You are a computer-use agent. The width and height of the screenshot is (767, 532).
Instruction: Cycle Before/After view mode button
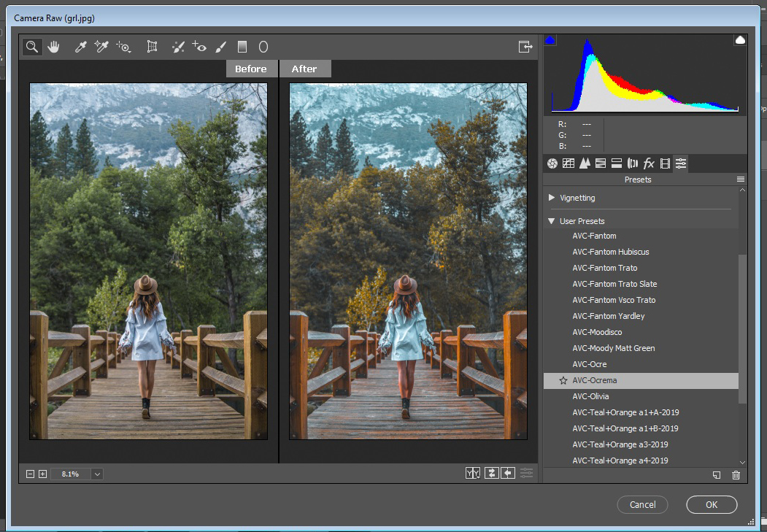pos(472,473)
